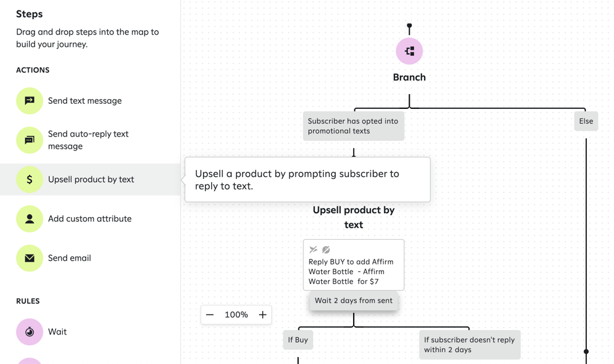
Task: Select the If Buy branch label
Action: point(298,340)
